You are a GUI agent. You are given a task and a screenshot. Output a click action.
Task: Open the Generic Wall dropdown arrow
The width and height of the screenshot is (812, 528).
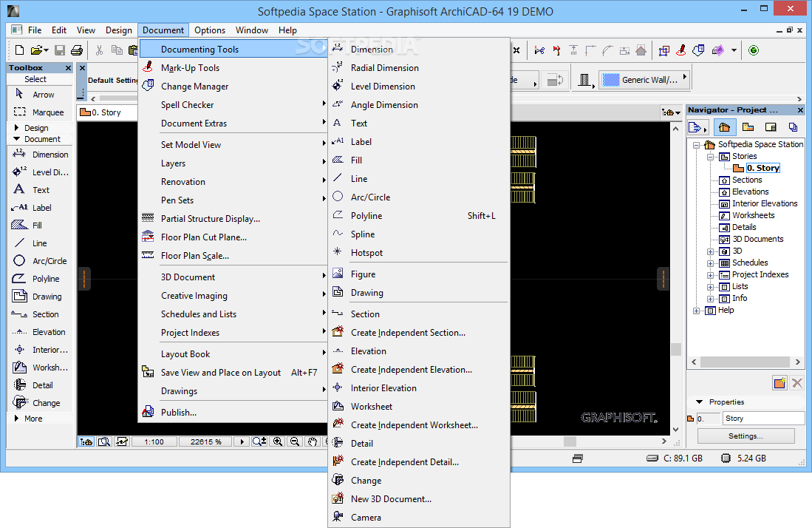685,77
